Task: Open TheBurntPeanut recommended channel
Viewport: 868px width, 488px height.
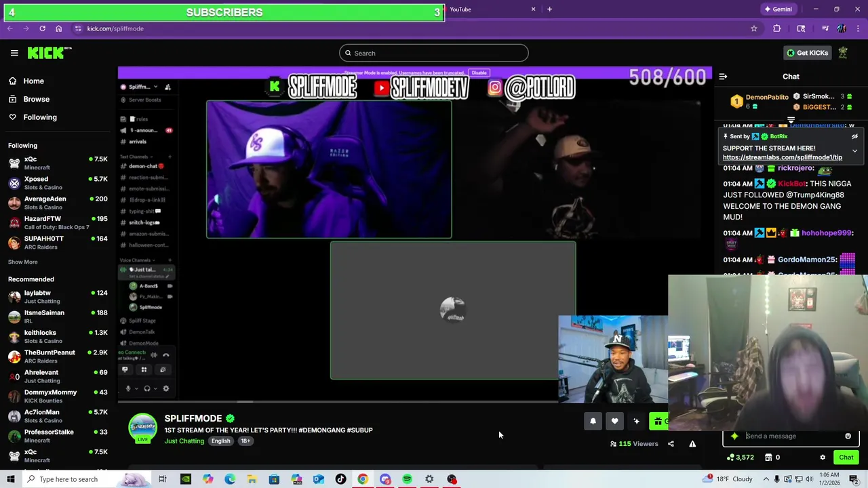Action: coord(58,357)
